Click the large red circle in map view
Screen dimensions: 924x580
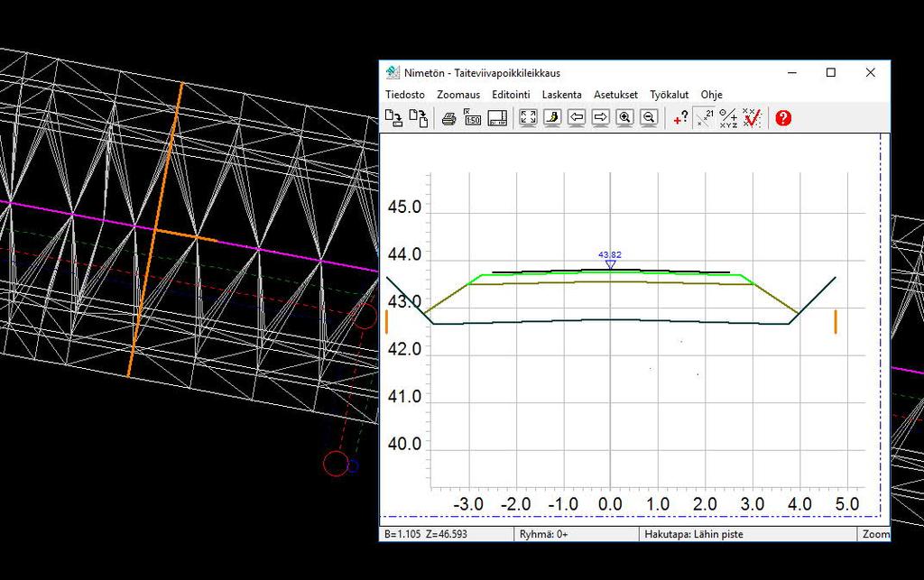[336, 464]
